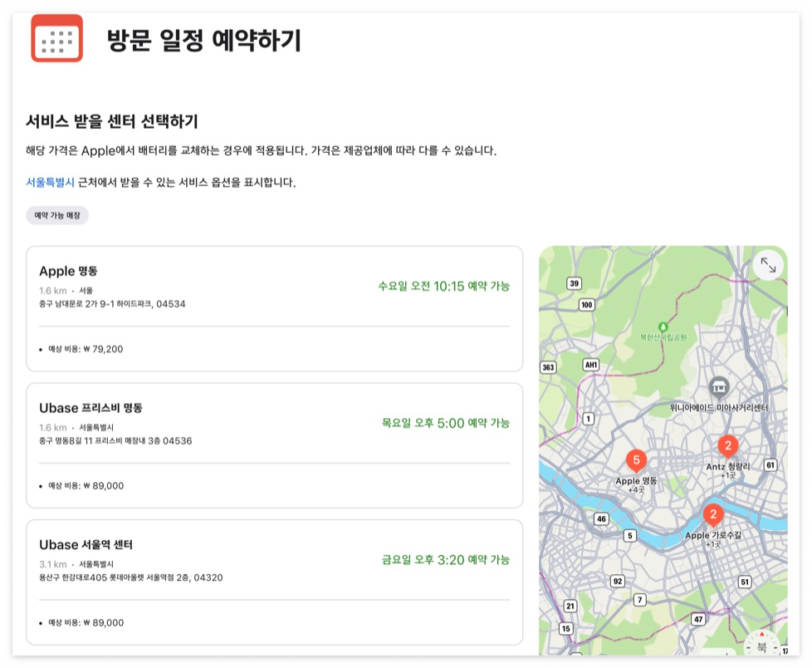
Task: Select the Ubase 서울역 센터 card
Action: click(x=275, y=582)
